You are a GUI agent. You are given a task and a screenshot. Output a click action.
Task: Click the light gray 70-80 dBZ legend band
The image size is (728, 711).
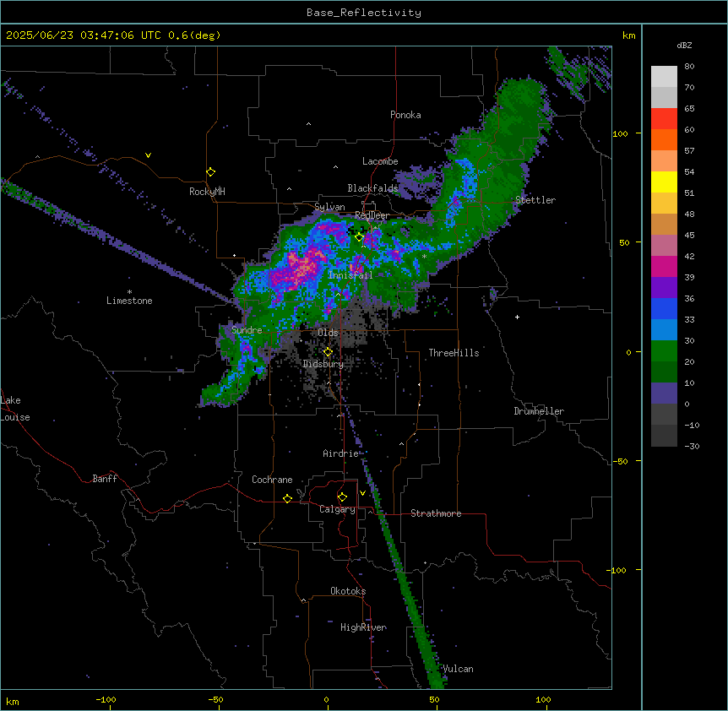pos(664,76)
